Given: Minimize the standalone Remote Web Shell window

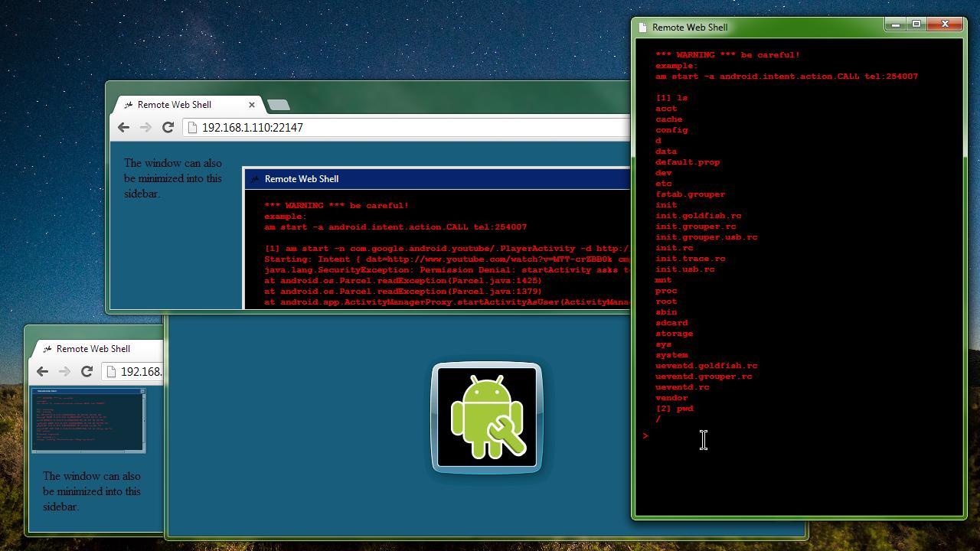Looking at the screenshot, I should pos(895,24).
